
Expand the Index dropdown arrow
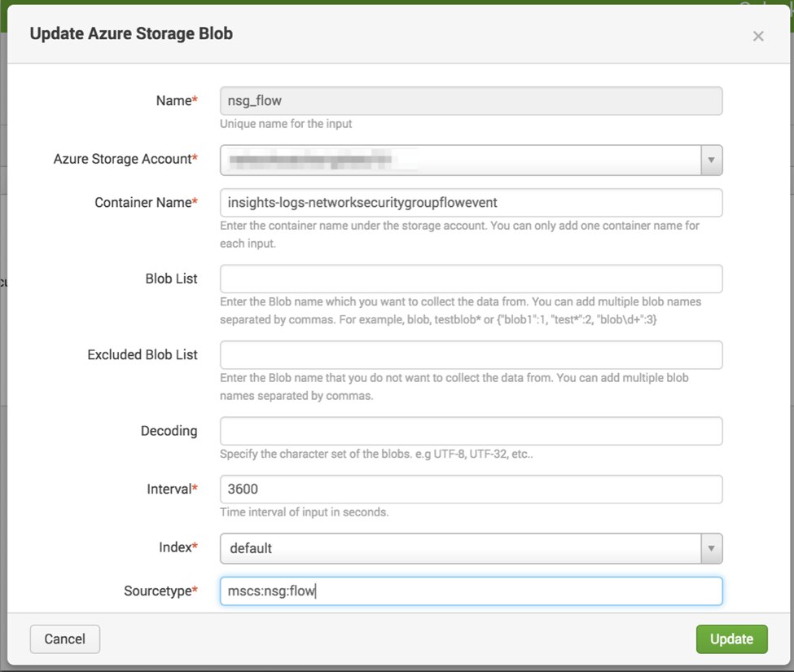tap(711, 548)
